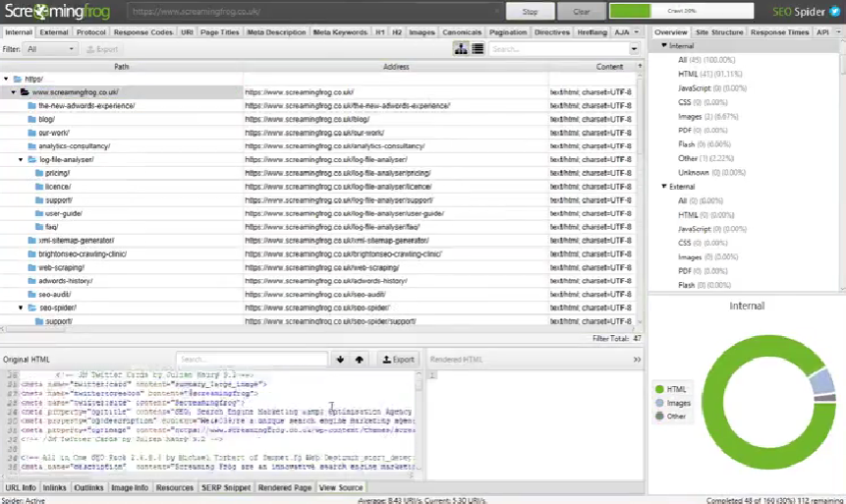Click the Images legend marker

659,403
